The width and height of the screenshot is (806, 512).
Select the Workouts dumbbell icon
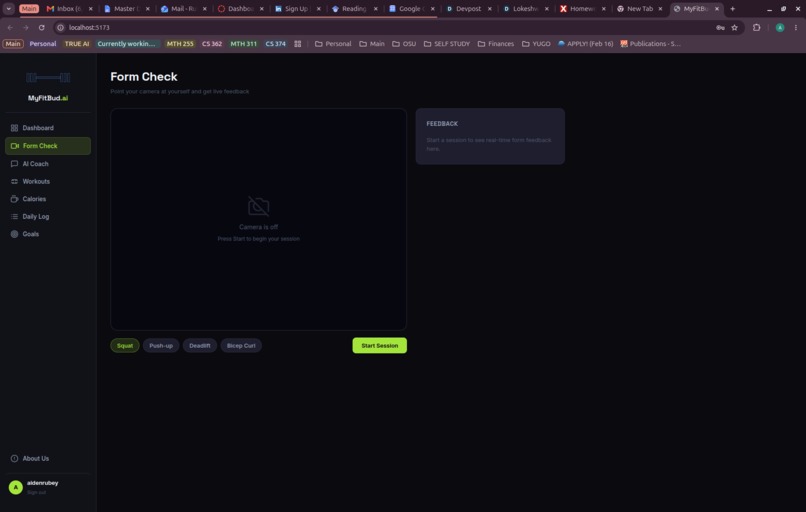[x=14, y=181]
